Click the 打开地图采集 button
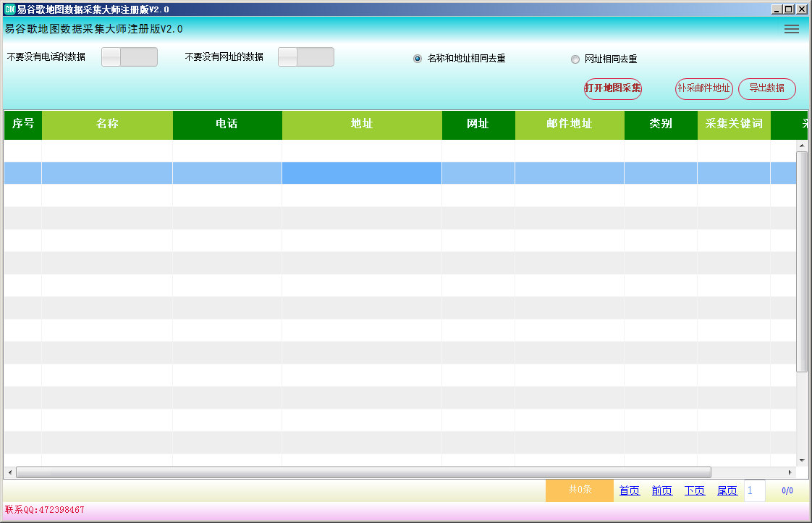This screenshot has height=523, width=812. pos(613,88)
